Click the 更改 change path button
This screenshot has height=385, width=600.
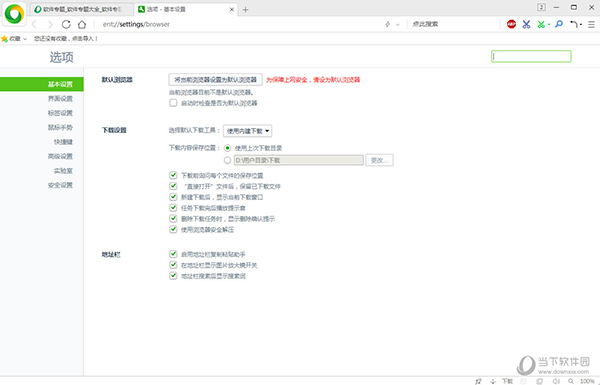click(379, 160)
